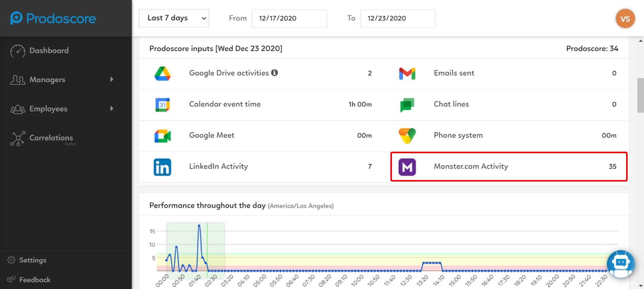The height and width of the screenshot is (289, 644).
Task: Click the Prodoscore logo
Action: [53, 18]
